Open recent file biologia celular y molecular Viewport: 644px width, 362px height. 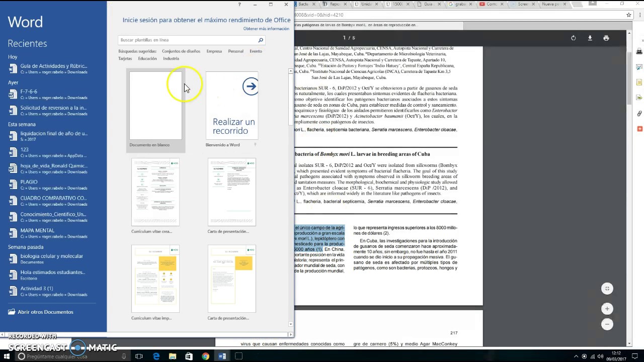[53, 259]
